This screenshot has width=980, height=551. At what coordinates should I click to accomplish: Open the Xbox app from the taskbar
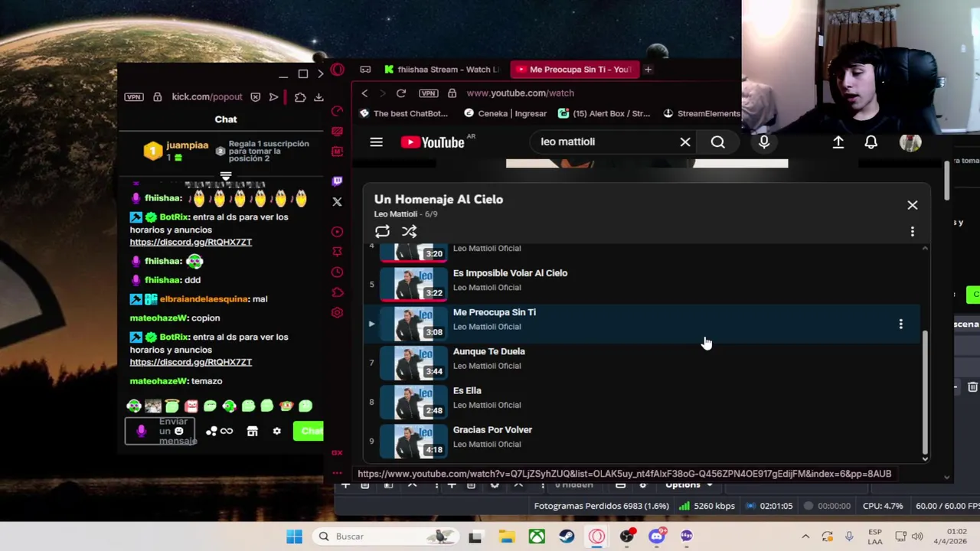tap(537, 536)
